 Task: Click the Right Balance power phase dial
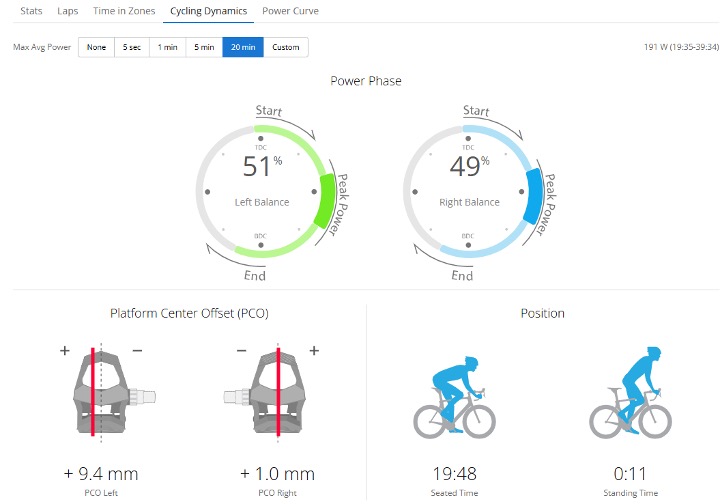469,190
